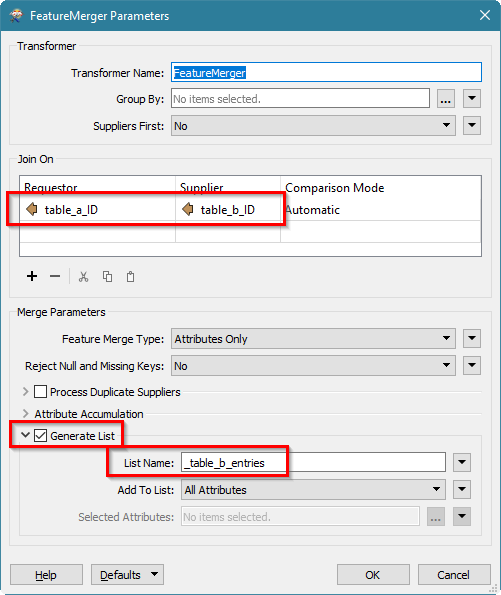Open the Suppliers First dropdown

(x=313, y=126)
